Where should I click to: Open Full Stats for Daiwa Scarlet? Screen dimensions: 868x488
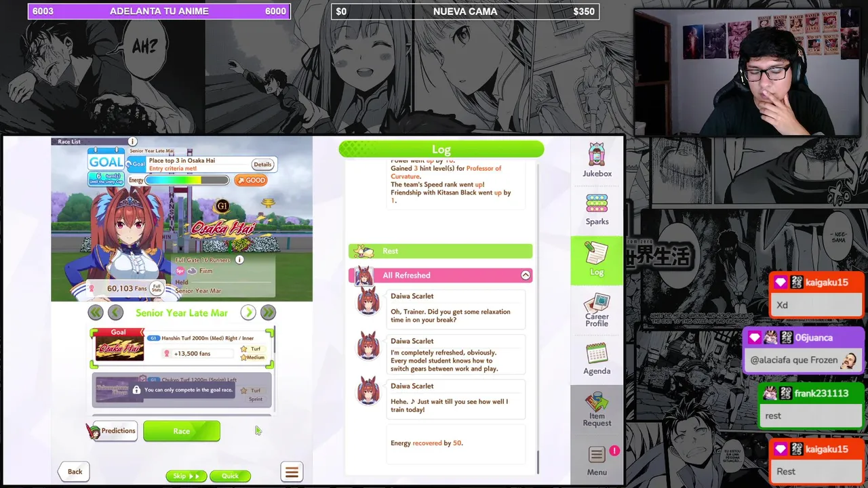pos(157,288)
